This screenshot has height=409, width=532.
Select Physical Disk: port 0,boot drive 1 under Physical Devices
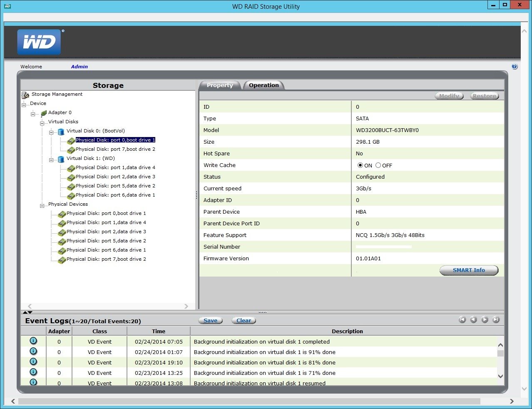click(x=106, y=213)
